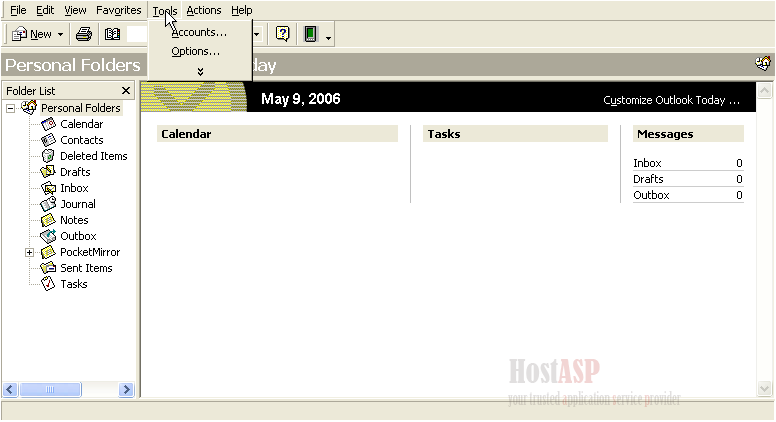Select Personal Folders in the tree

(x=81, y=108)
